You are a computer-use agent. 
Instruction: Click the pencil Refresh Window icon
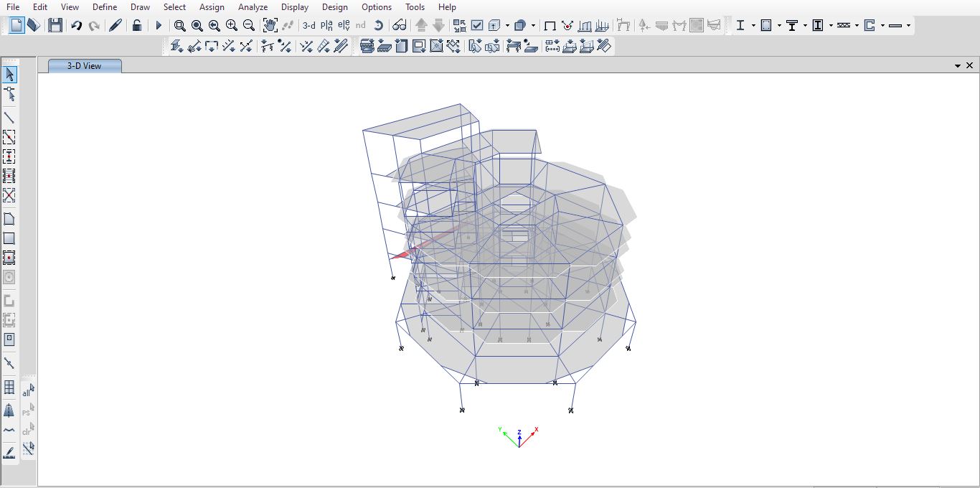click(x=116, y=26)
